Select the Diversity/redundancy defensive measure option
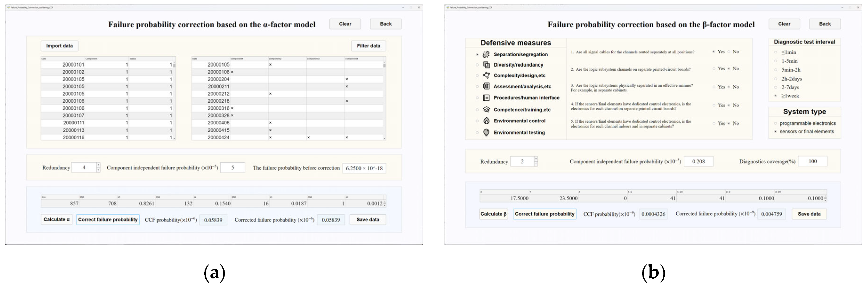 477,65
